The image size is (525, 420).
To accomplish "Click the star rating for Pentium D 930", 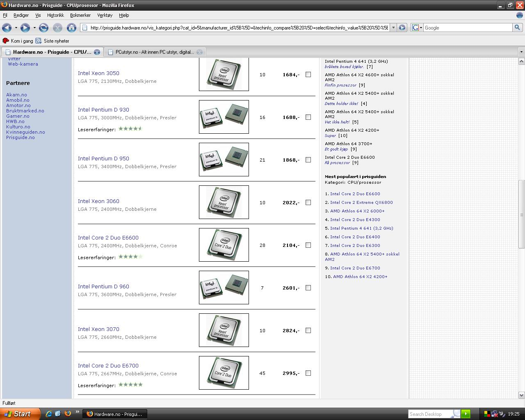I will tap(130, 128).
